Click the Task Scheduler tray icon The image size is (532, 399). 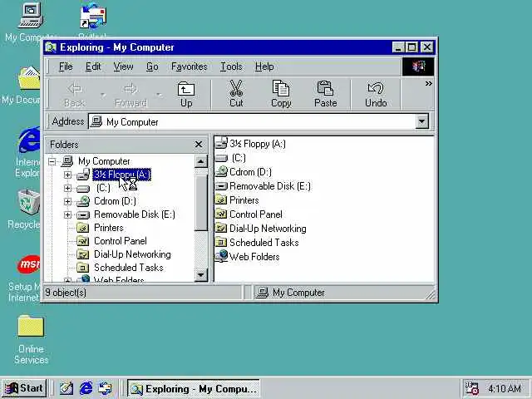(471, 388)
